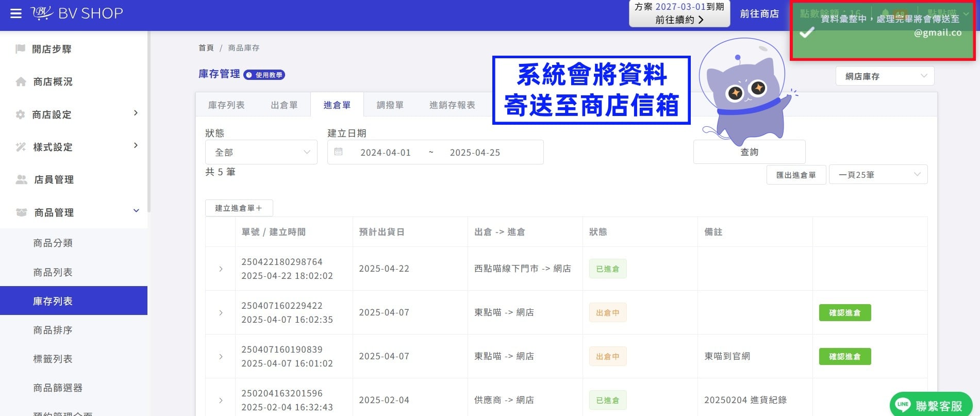Click the start date 2024-04-01 field
Viewport: 980px width, 416px height.
coord(386,153)
